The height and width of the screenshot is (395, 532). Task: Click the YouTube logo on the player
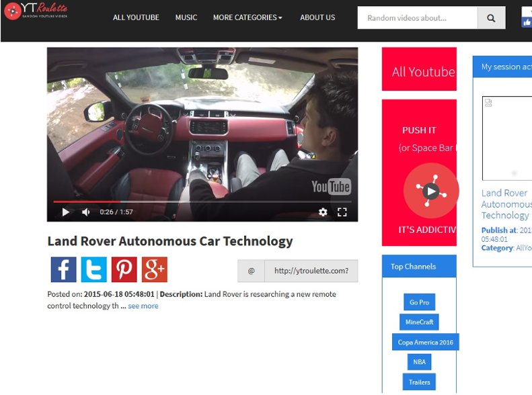[331, 187]
